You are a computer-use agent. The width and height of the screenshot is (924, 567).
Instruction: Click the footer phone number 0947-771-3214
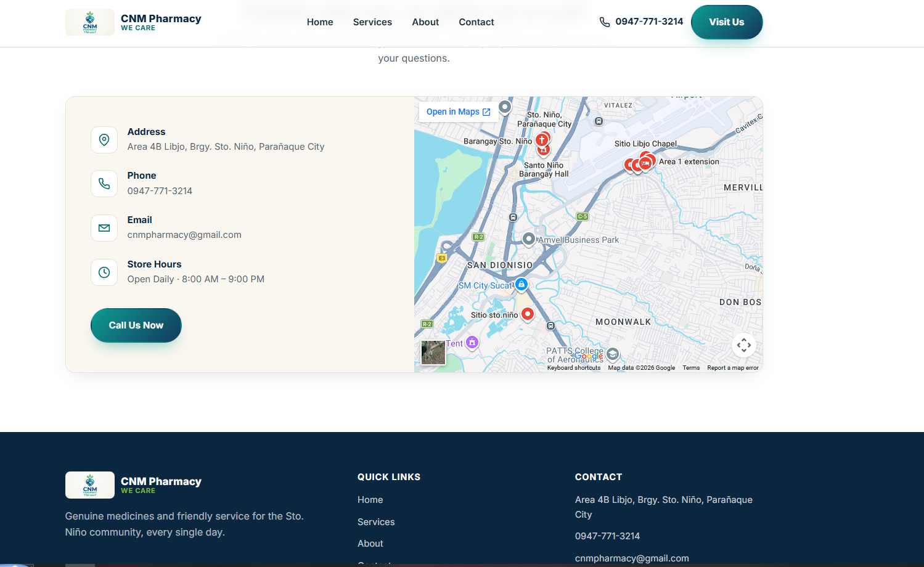click(x=607, y=536)
